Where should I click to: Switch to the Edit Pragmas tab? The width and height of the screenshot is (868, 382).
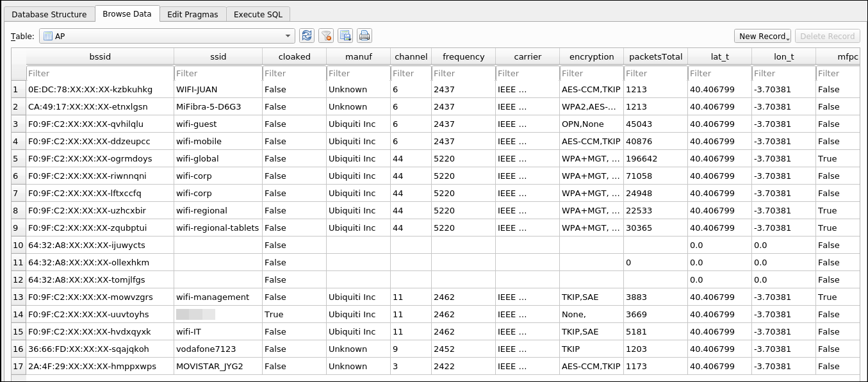coord(193,13)
